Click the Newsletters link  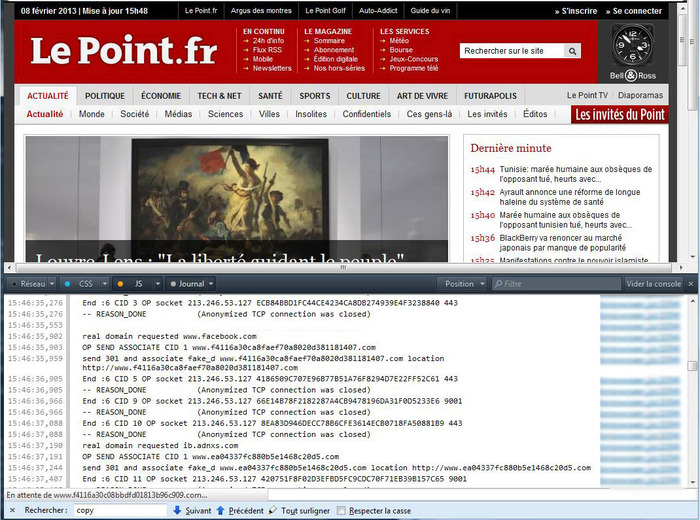[272, 68]
